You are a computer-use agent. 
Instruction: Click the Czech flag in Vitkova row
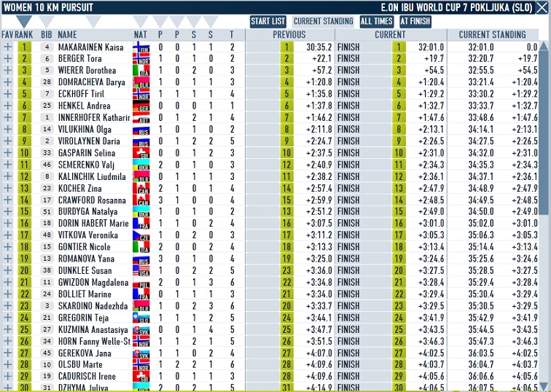pos(141,235)
